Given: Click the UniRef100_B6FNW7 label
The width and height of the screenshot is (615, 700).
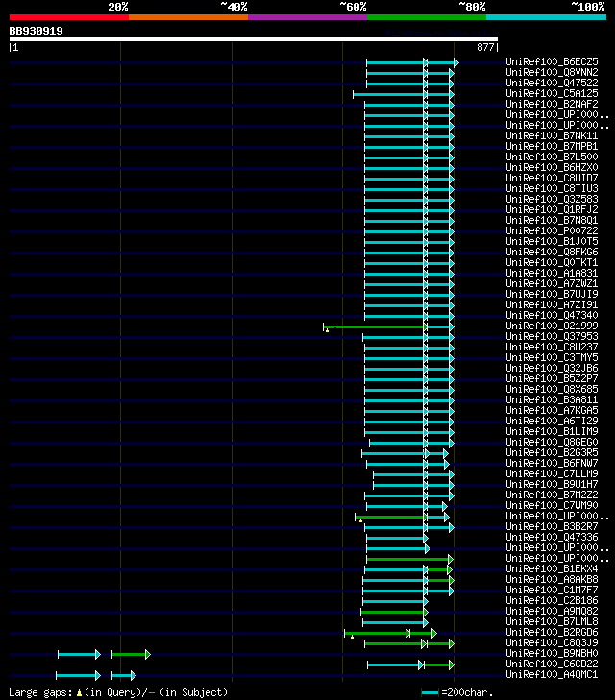Looking at the screenshot, I should pos(552,463).
